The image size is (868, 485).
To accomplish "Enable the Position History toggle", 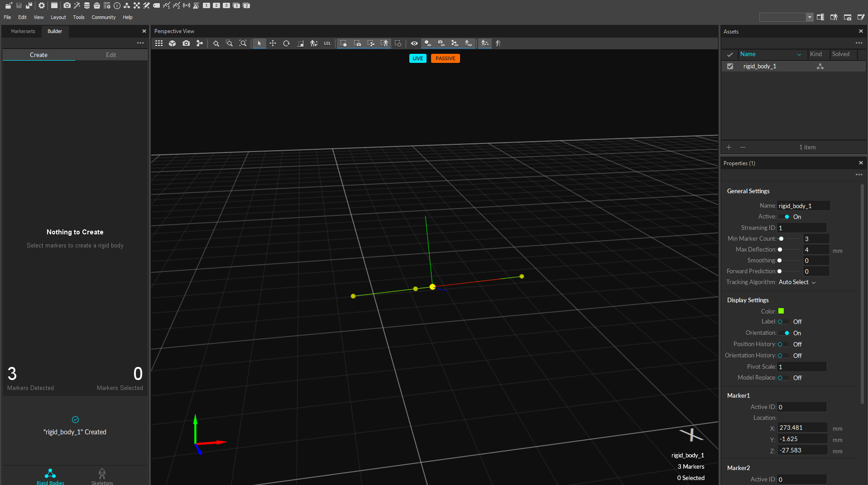I will tap(783, 344).
